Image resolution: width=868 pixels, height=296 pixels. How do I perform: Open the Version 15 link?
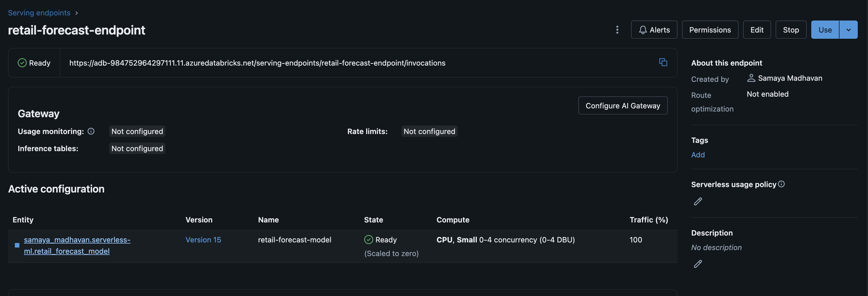pos(203,240)
